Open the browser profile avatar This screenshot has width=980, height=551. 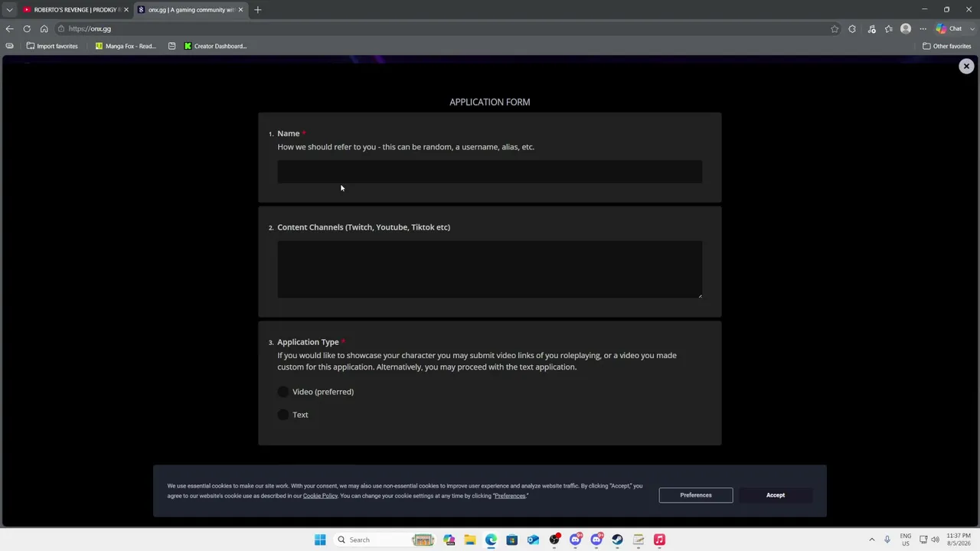[906, 29]
